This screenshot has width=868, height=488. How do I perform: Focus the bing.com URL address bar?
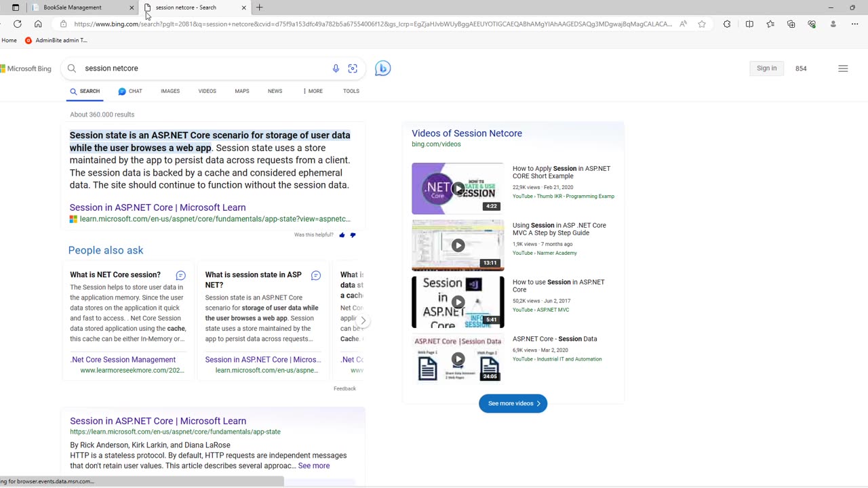coord(373,24)
